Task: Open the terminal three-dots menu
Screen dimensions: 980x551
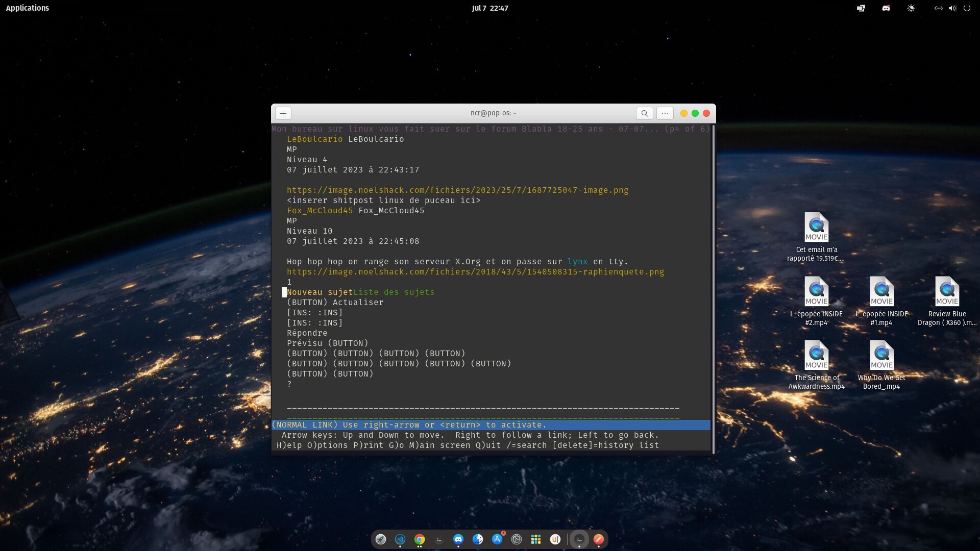Action: click(665, 113)
